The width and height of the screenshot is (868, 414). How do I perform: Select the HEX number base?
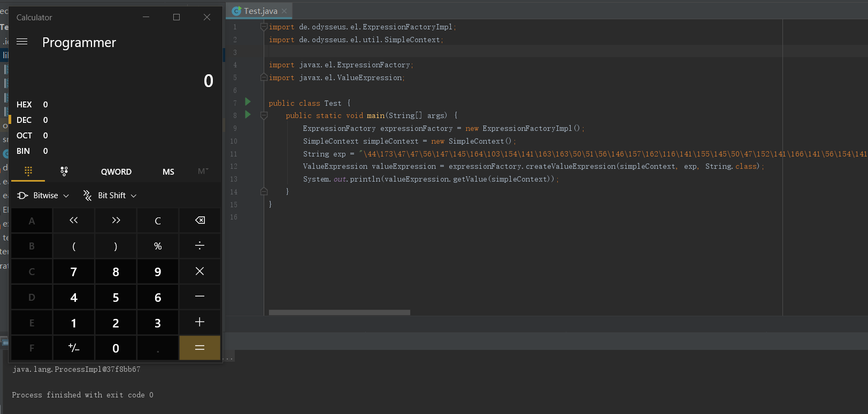(25, 105)
